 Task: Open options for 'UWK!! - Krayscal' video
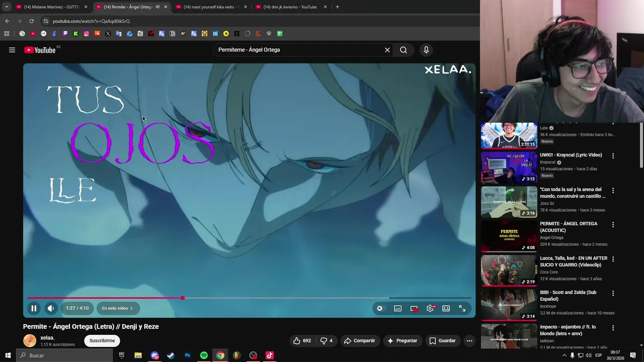click(613, 156)
